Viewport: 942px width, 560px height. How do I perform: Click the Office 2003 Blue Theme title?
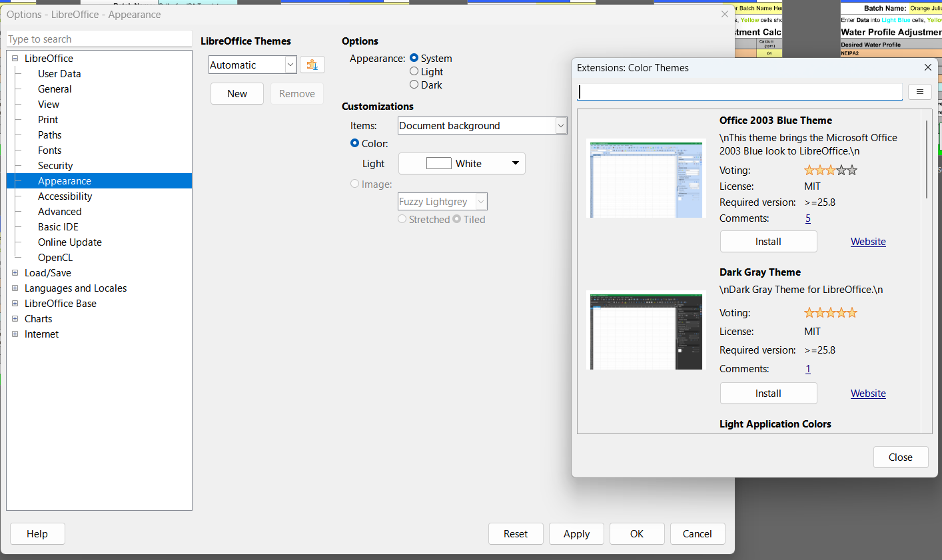[775, 121]
